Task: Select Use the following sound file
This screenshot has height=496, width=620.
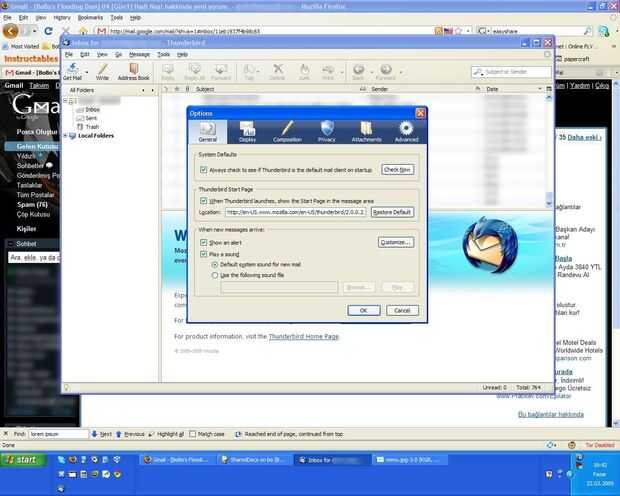Action: click(215, 275)
